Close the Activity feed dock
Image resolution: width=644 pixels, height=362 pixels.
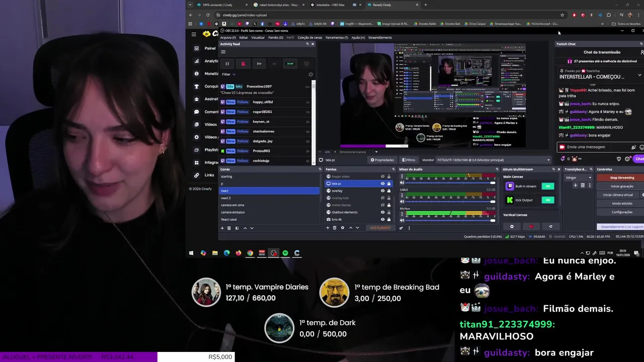coord(312,44)
